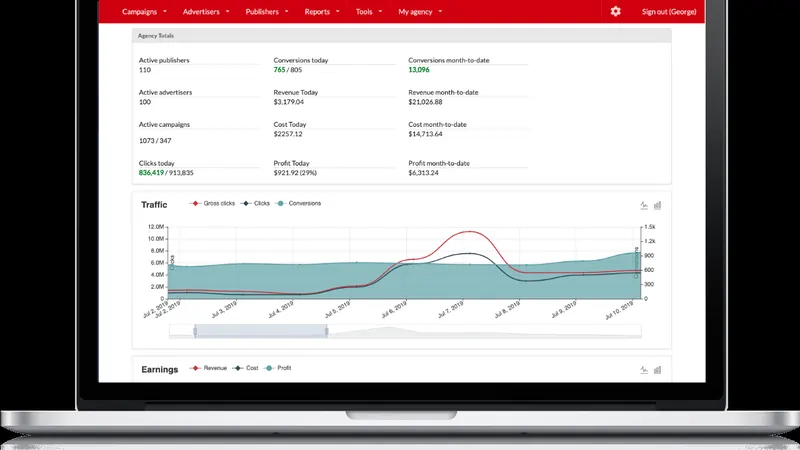Click the Traffic chart title
This screenshot has width=800, height=450.
pyautogui.click(x=154, y=205)
